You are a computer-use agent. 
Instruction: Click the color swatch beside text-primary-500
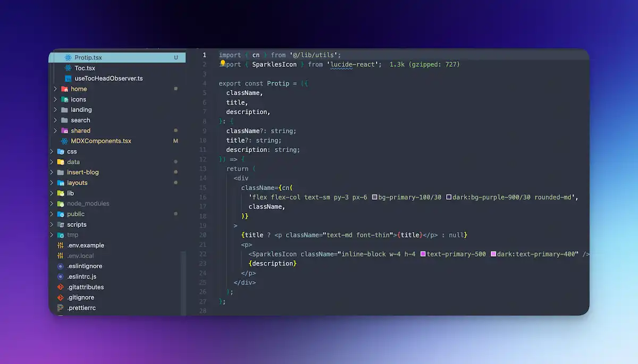coord(423,254)
